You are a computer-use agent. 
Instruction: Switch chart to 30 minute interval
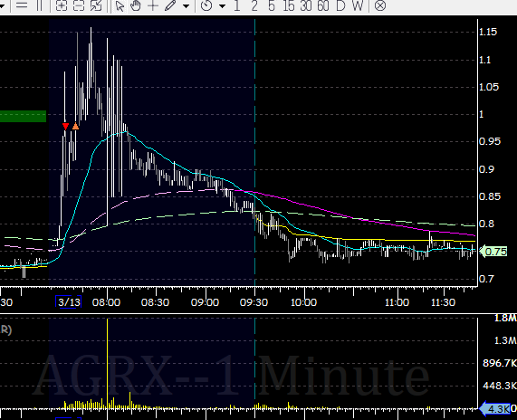[x=306, y=6]
